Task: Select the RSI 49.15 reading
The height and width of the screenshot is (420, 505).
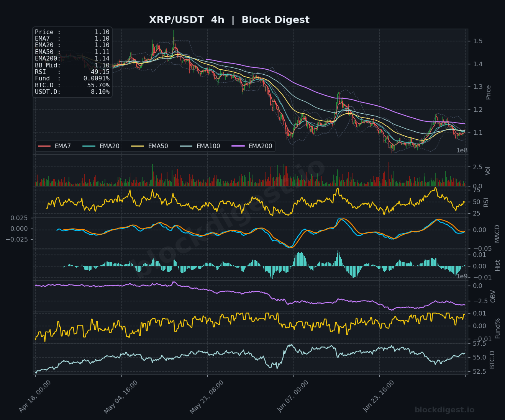Action: 72,72
